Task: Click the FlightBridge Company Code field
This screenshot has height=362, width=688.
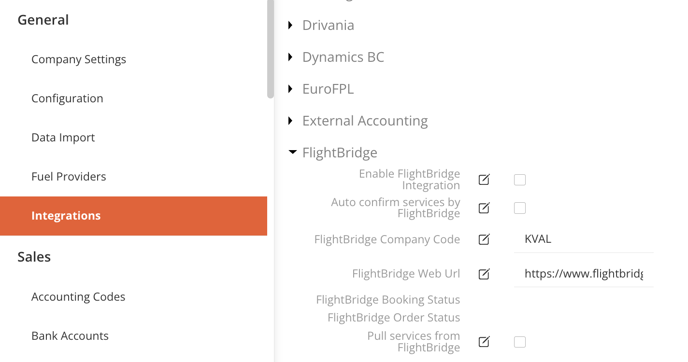Action: click(x=584, y=239)
